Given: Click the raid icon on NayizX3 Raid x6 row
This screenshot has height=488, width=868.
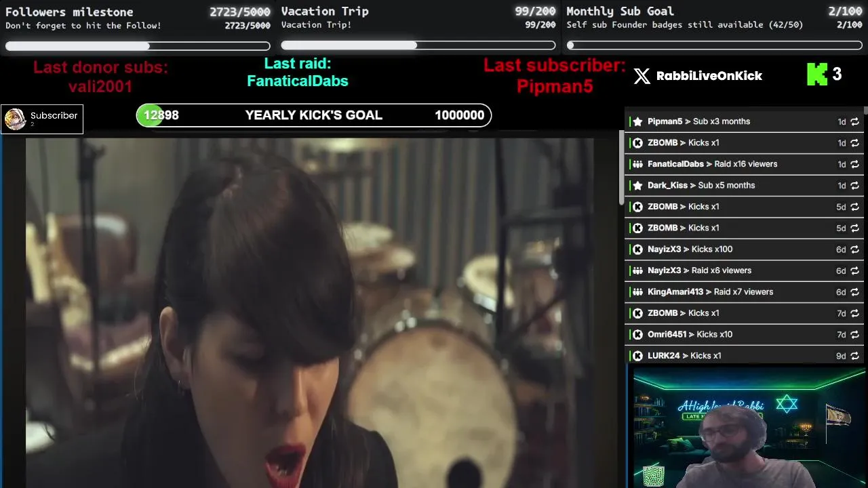Looking at the screenshot, I should pyautogui.click(x=637, y=270).
